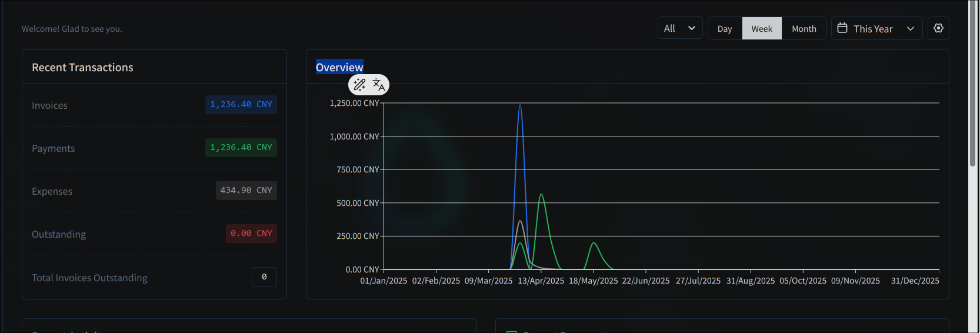Viewport: 980px width, 333px height.
Task: Click the 500.00 CNY axis label
Action: pos(358,203)
